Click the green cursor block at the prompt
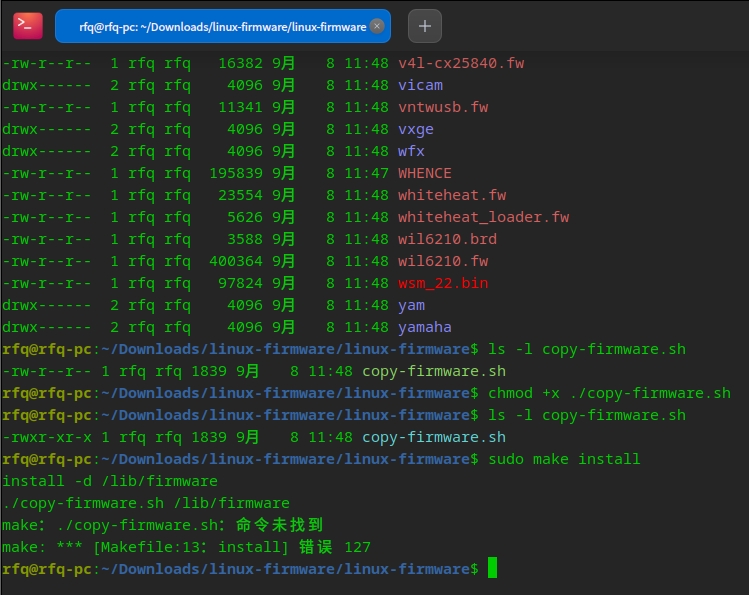The image size is (749, 595). click(491, 569)
